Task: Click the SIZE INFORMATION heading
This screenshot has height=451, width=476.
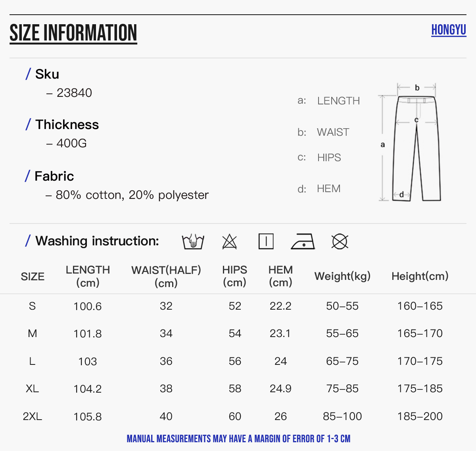Action: coord(73,33)
